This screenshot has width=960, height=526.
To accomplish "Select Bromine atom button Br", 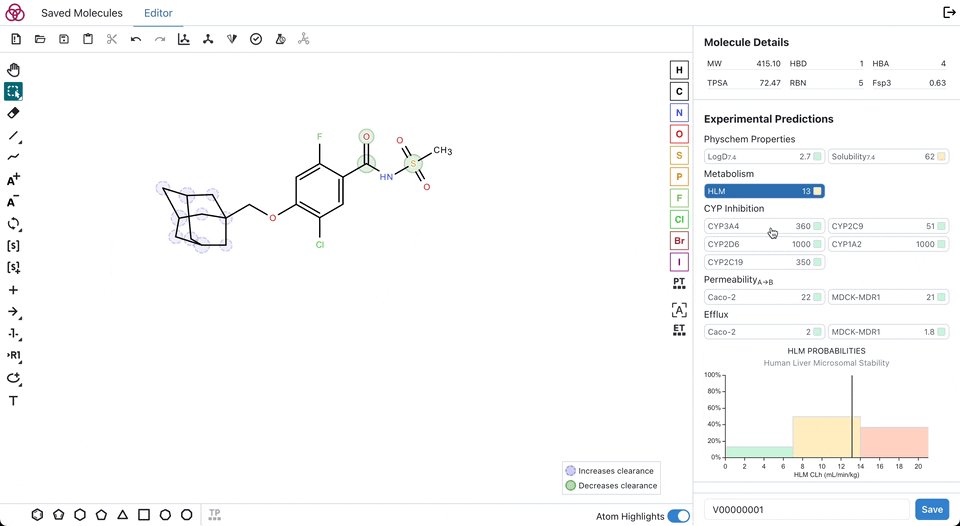I will tap(679, 241).
